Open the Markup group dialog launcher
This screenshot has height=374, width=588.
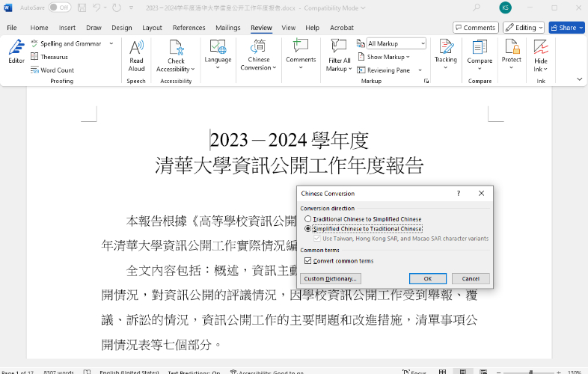click(x=426, y=81)
